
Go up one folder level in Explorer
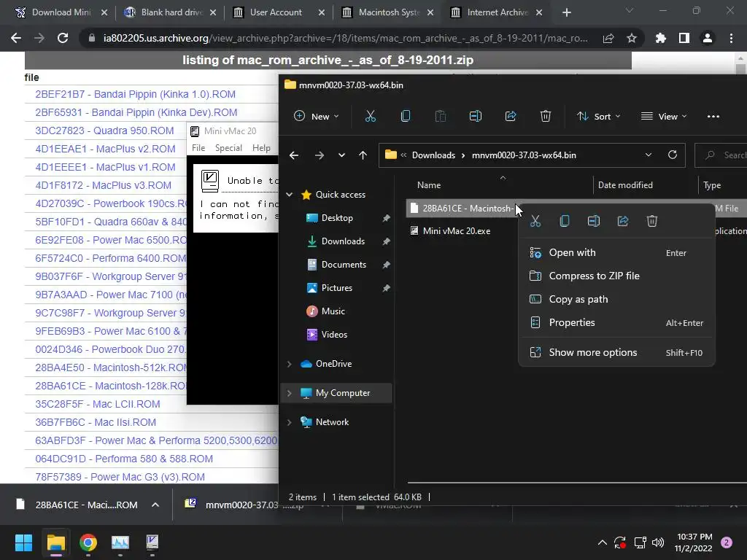pyautogui.click(x=363, y=155)
